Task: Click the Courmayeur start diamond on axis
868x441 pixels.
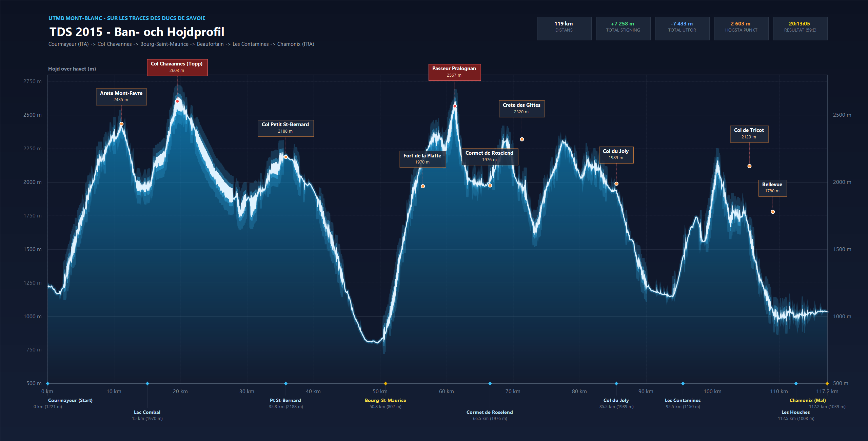Action: (48, 383)
